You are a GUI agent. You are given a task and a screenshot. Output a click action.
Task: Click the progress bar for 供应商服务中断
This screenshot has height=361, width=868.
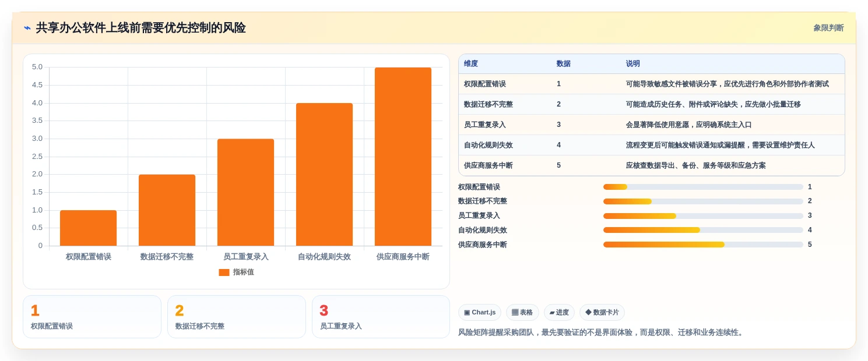(x=703, y=245)
